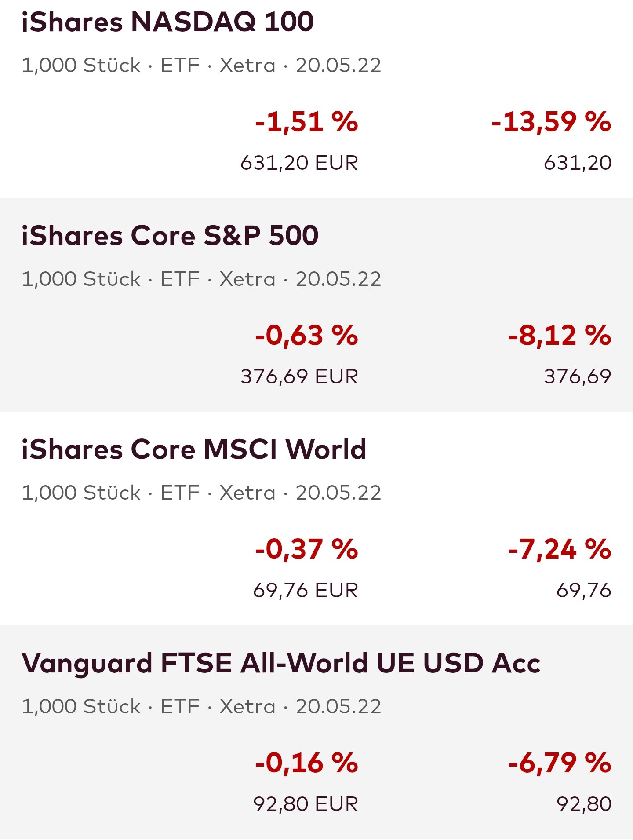Select the 92,80 EUR price value
This screenshot has height=840, width=633.
(x=306, y=804)
